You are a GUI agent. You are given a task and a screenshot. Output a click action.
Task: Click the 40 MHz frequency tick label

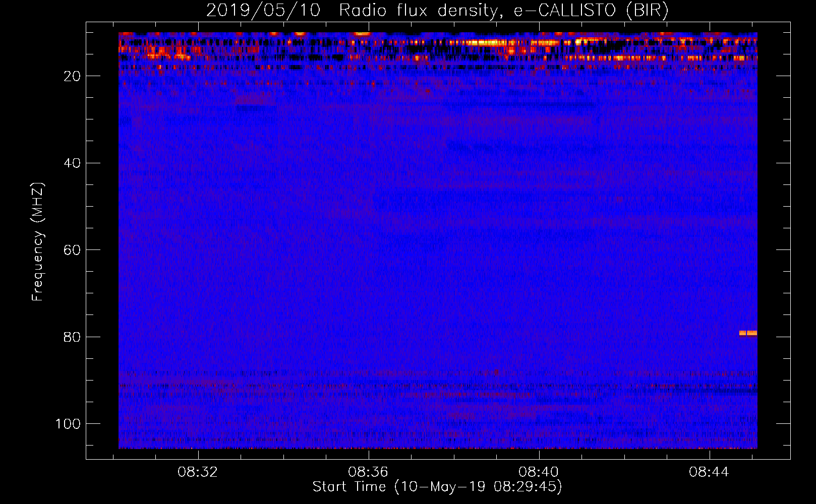click(x=73, y=163)
